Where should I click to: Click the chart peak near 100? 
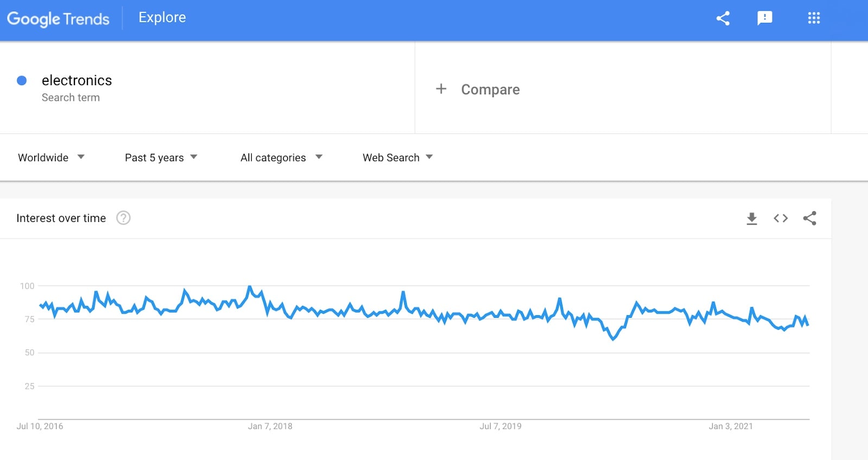[x=250, y=287]
